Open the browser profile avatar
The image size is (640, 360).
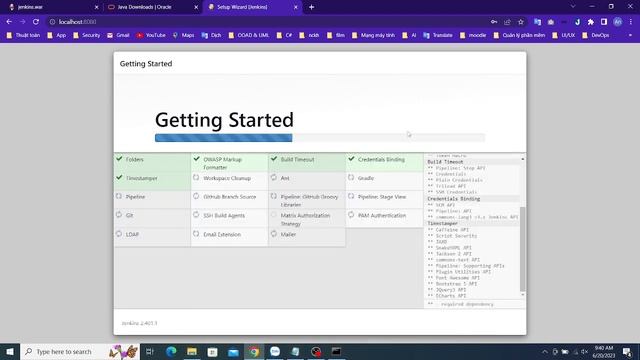click(x=618, y=22)
